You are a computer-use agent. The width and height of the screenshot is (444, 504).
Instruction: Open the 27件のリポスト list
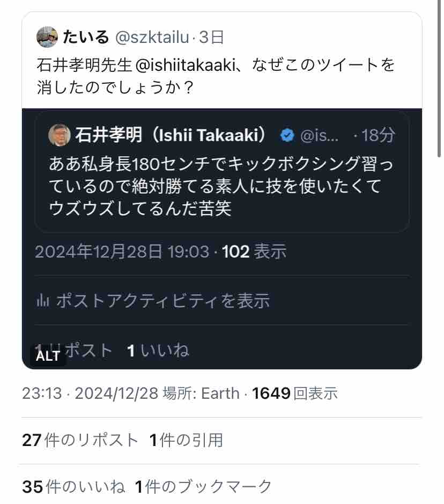[x=80, y=440]
